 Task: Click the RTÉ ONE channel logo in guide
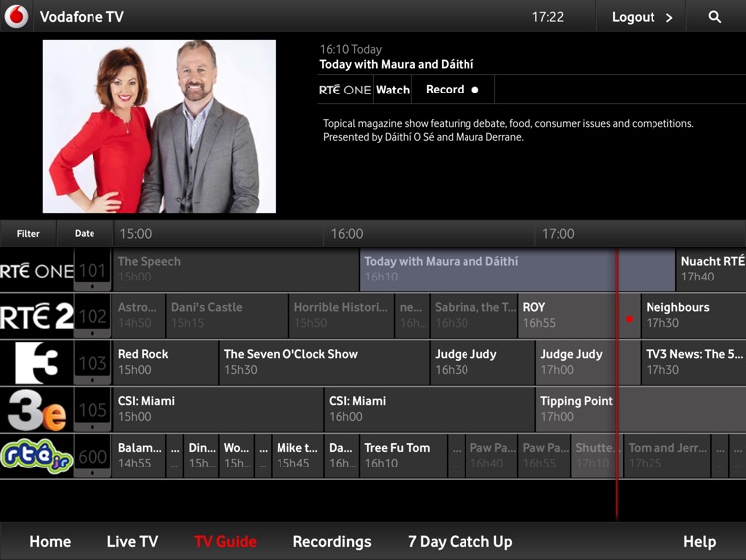click(x=37, y=271)
